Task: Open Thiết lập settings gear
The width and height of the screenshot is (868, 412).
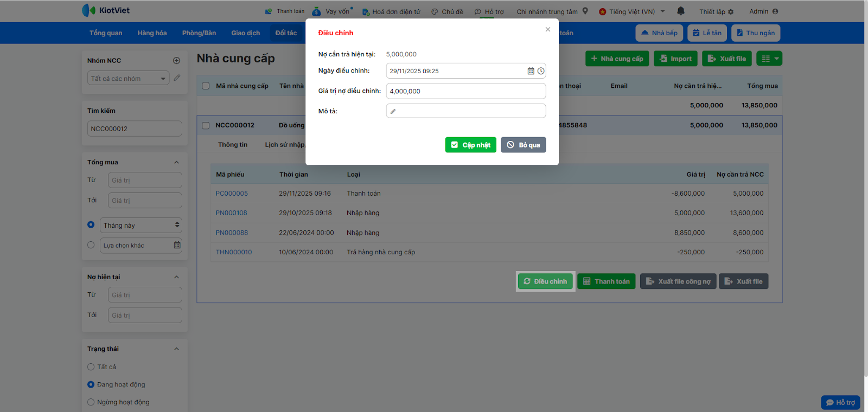Action: (x=716, y=11)
